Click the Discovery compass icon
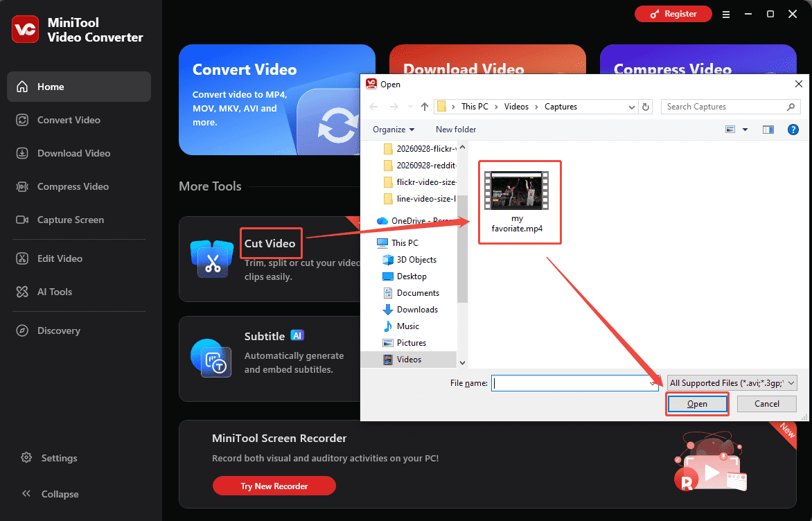The height and width of the screenshot is (521, 812). click(x=22, y=330)
